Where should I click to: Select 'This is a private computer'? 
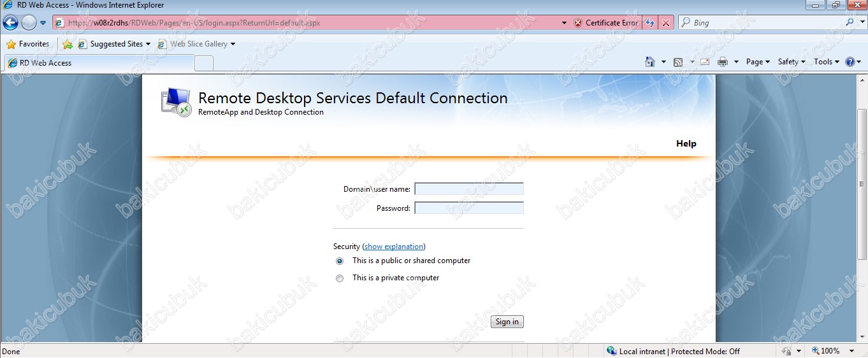(340, 278)
